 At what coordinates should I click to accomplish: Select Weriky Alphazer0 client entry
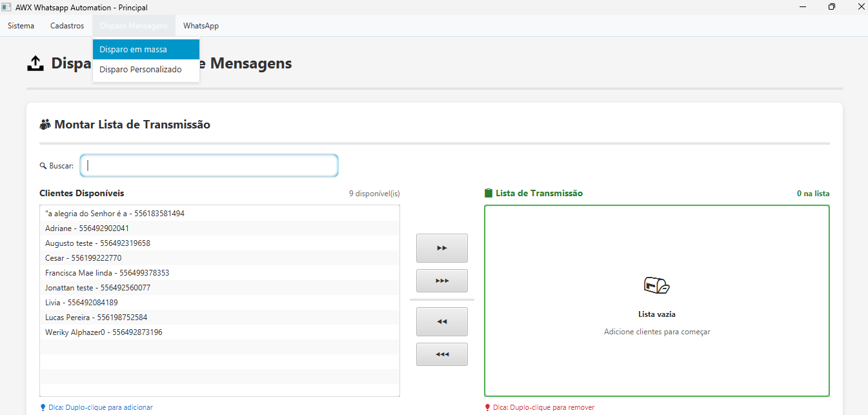(x=104, y=332)
